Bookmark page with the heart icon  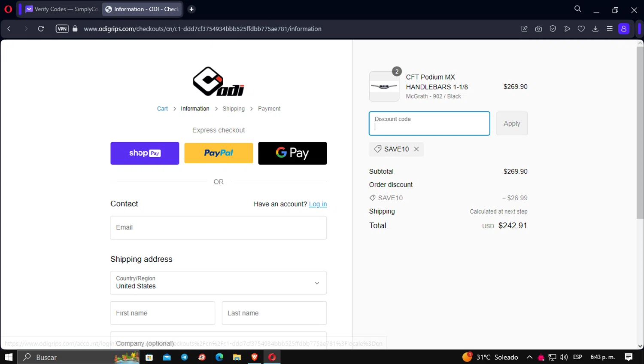581,29
